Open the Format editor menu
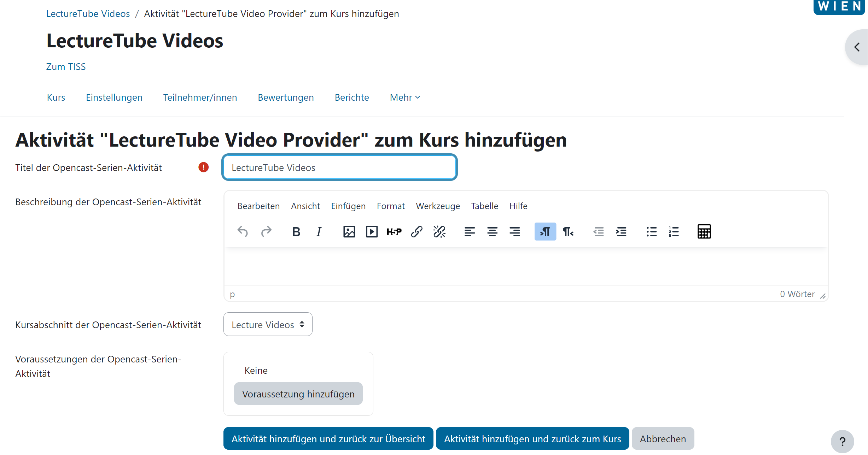 pyautogui.click(x=391, y=206)
